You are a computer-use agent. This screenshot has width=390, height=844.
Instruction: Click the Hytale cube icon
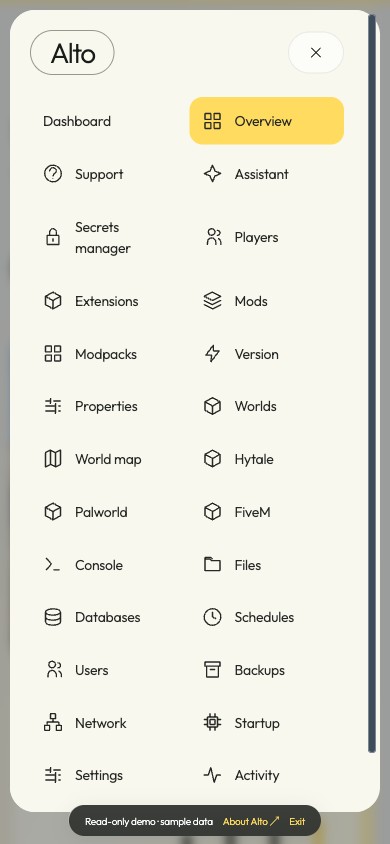[x=212, y=459]
